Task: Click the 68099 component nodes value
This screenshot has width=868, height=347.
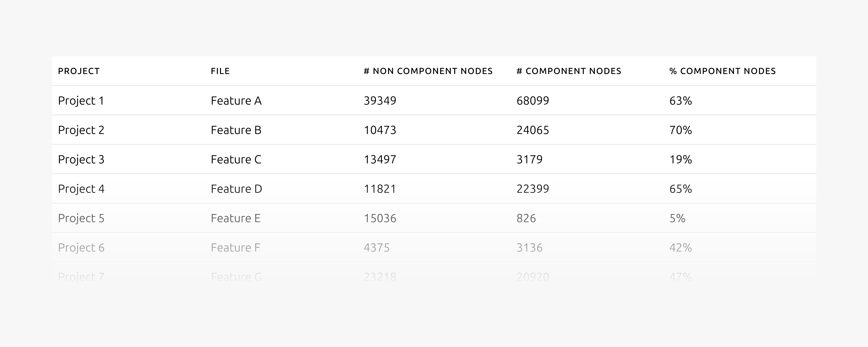Action: coord(533,101)
